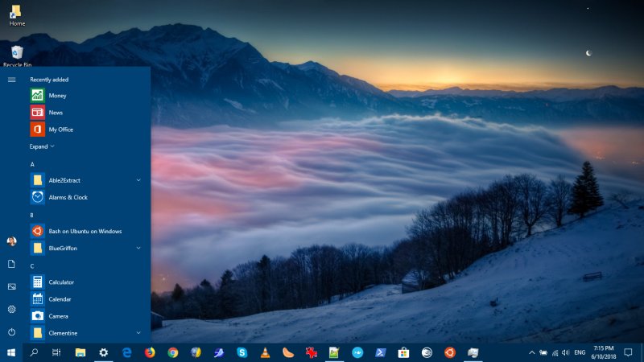Jump to letter A section header

click(32, 164)
